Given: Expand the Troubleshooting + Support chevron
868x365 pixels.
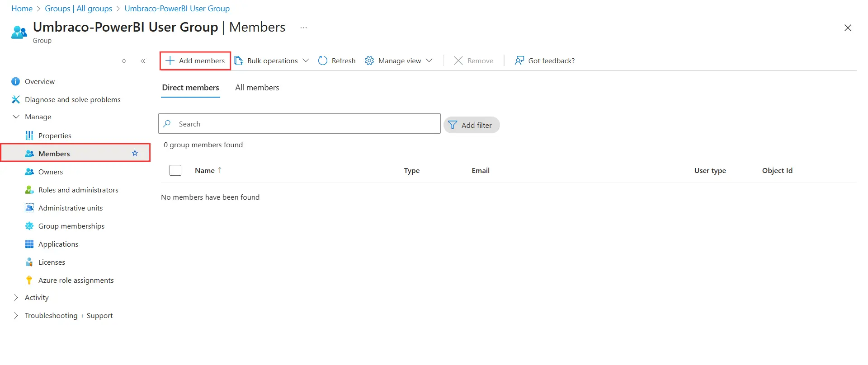Looking at the screenshot, I should pos(16,315).
